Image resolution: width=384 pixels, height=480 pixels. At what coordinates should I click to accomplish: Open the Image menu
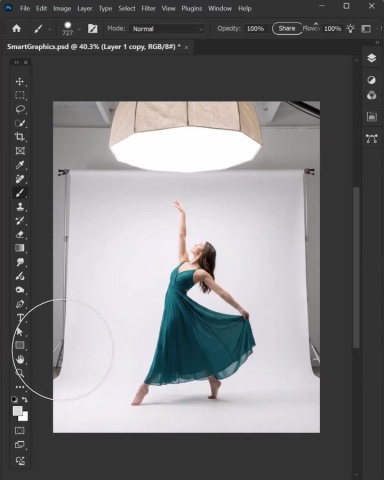62,8
